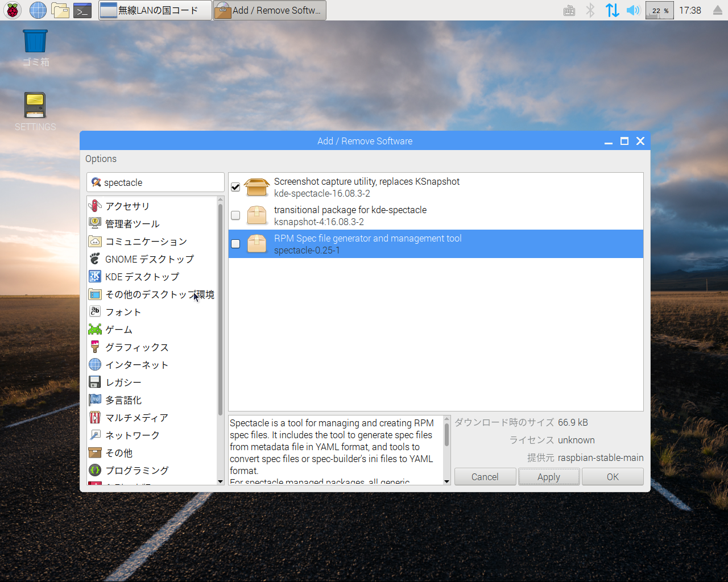Click the Cancel button
Image resolution: width=728 pixels, height=582 pixels.
(485, 477)
